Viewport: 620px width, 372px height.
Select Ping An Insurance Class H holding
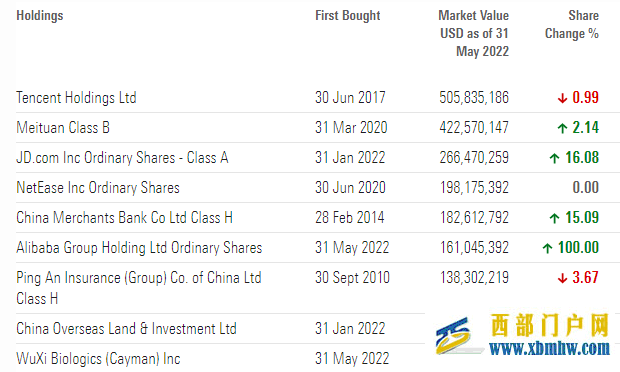pyautogui.click(x=139, y=288)
